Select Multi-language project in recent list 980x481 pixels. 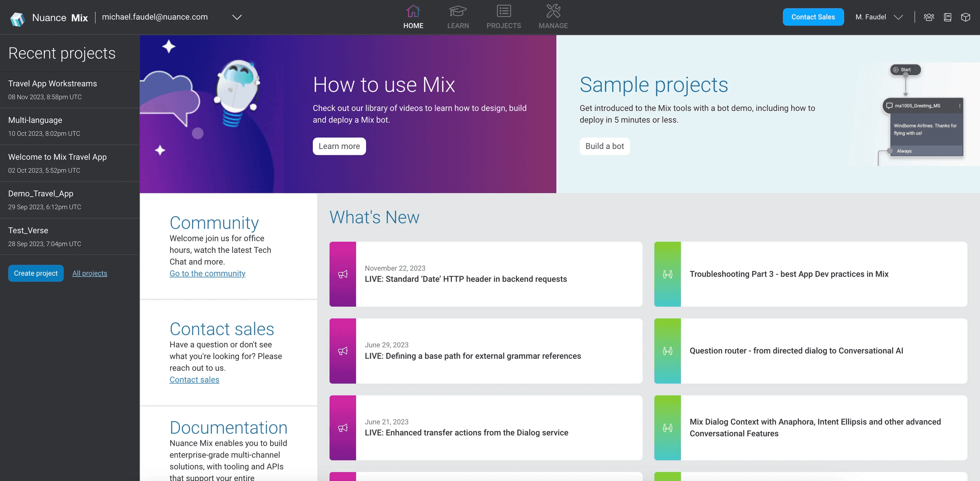tap(35, 120)
